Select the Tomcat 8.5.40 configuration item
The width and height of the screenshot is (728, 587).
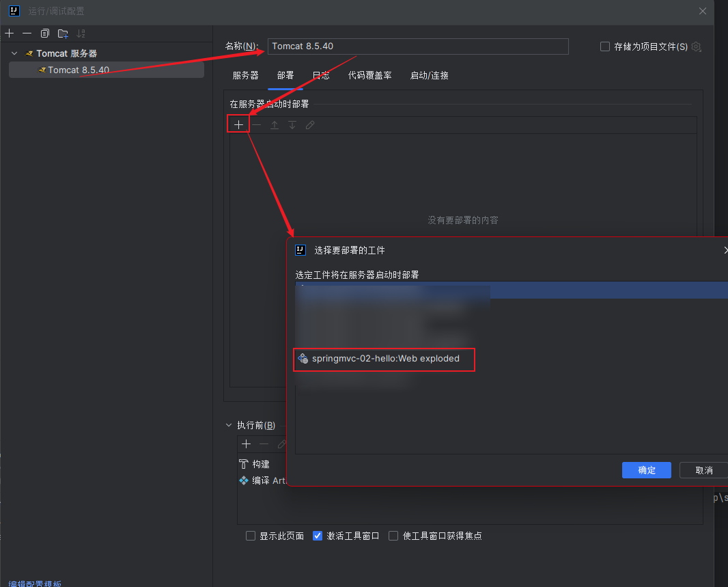click(107, 70)
